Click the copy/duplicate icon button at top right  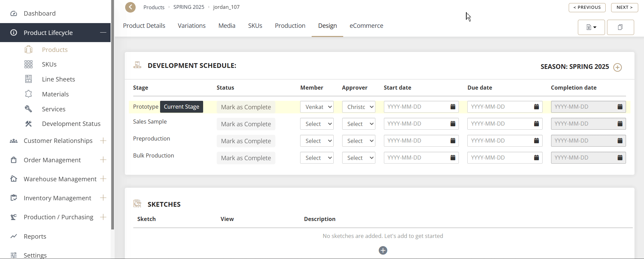click(620, 27)
